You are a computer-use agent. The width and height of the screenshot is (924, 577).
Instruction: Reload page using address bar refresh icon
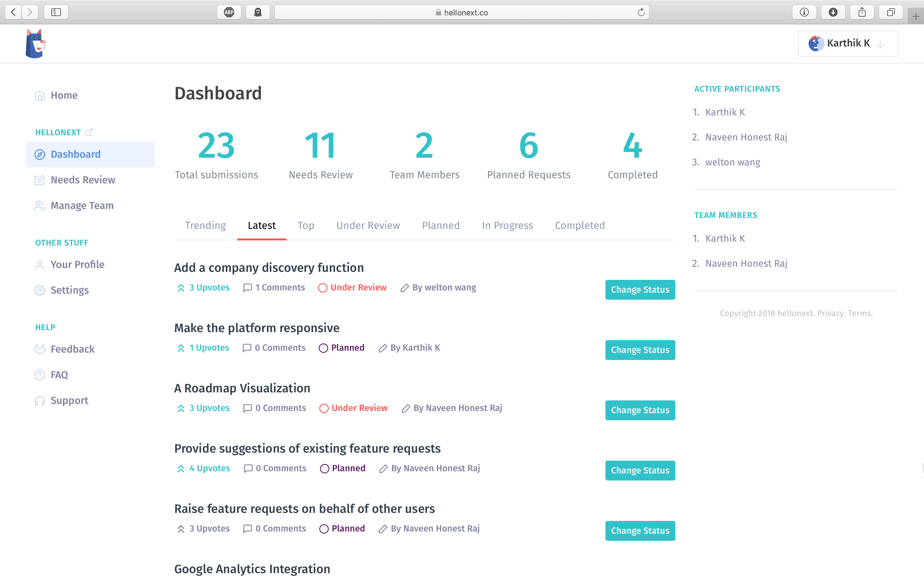(x=641, y=12)
